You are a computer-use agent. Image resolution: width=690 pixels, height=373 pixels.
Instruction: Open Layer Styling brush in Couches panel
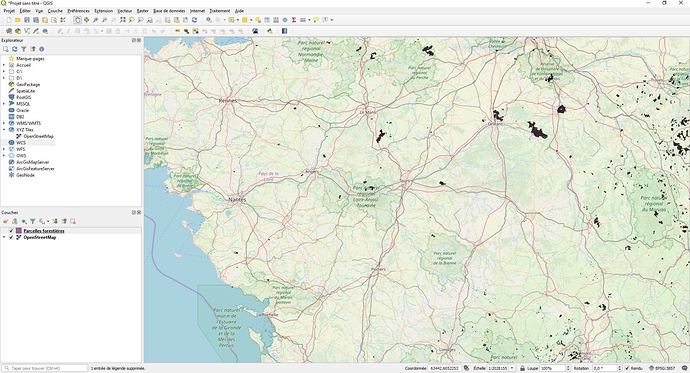6,221
